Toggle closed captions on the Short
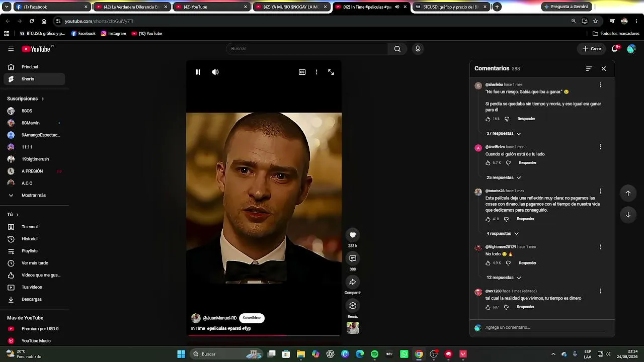The height and width of the screenshot is (362, 644). [x=302, y=72]
